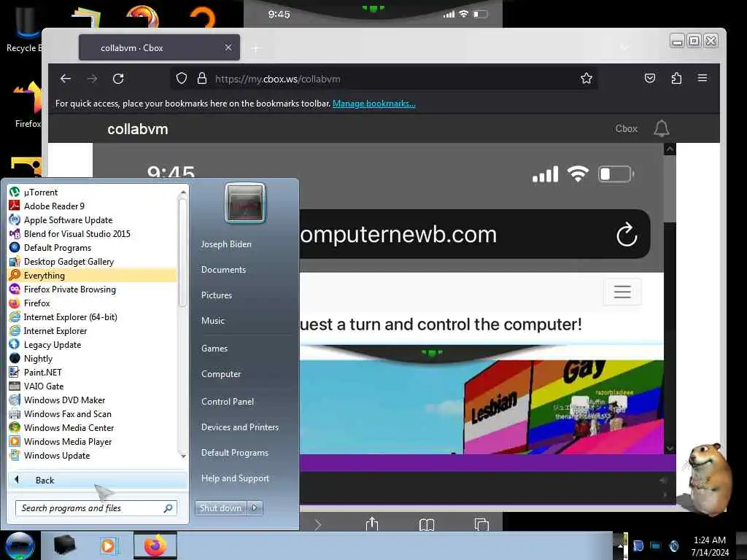Go Back to the main Start menu
Screen dimensions: 747x560
click(x=97, y=480)
